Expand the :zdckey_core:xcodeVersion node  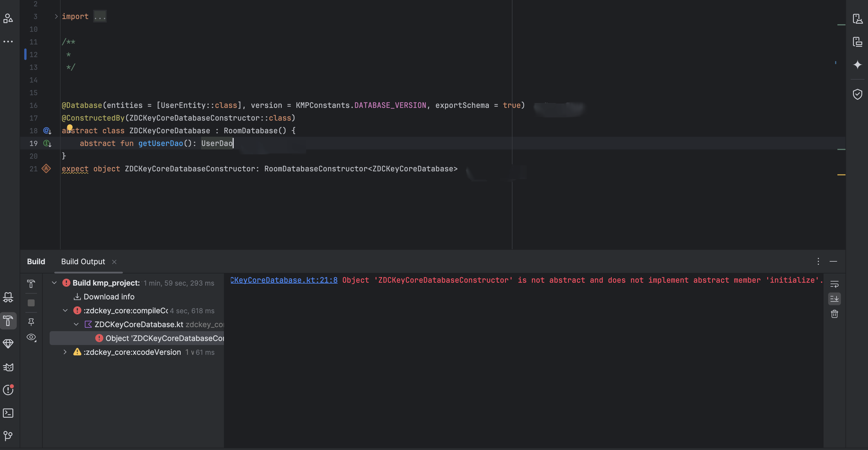click(x=65, y=352)
